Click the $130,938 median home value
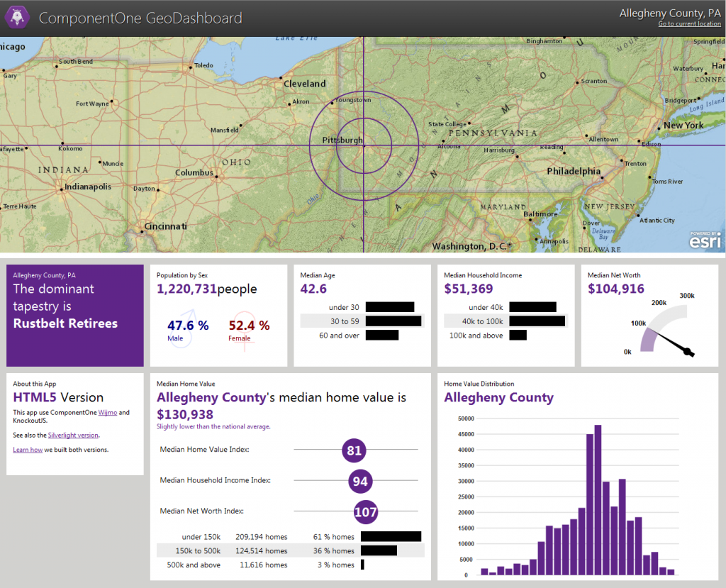The image size is (726, 588). (185, 414)
